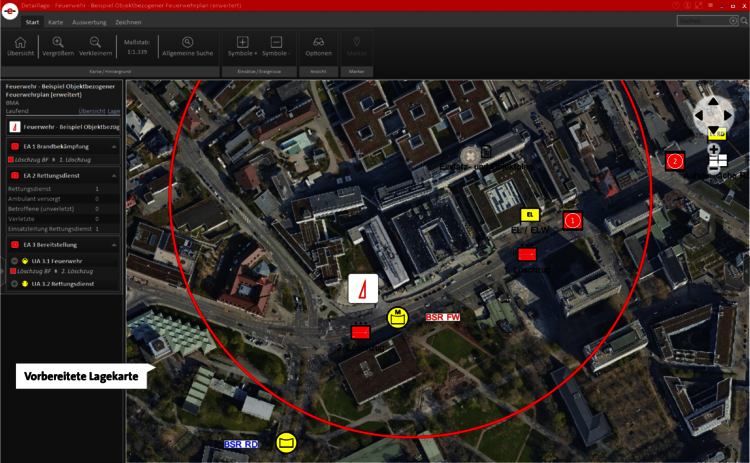Select the yellow BSR RD staging symbol

(286, 442)
